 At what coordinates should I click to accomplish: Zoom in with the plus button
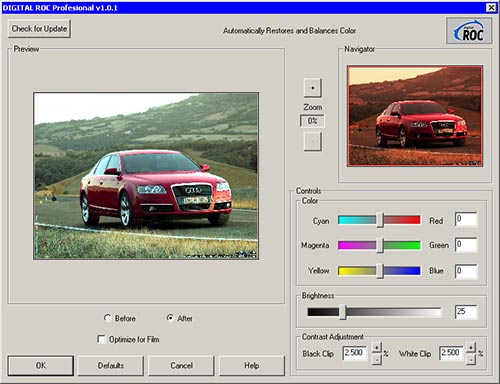tap(312, 88)
